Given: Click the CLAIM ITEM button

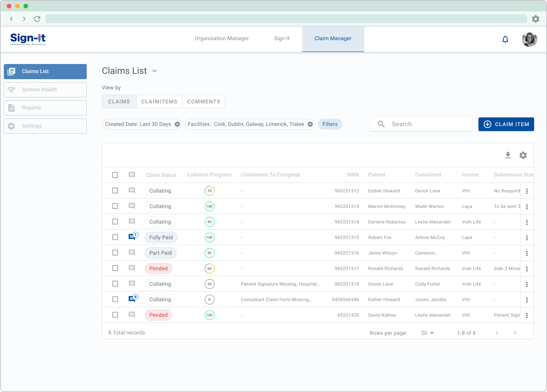Looking at the screenshot, I should tap(506, 124).
